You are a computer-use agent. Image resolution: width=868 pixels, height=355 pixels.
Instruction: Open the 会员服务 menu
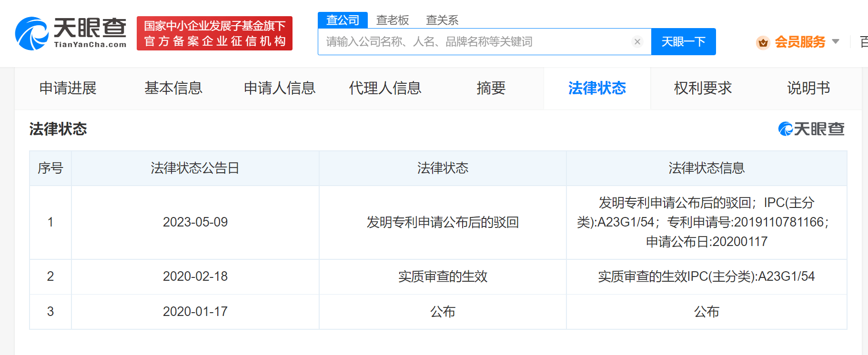coord(799,42)
